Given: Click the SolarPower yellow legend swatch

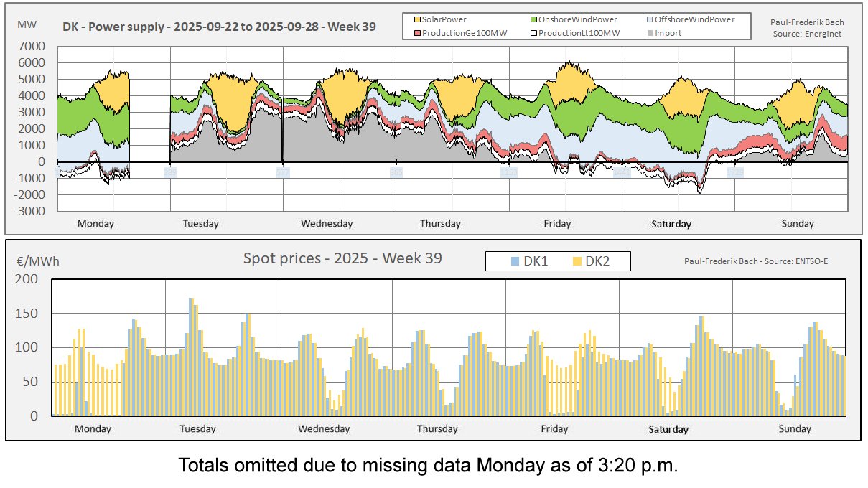Looking at the screenshot, I should [x=416, y=20].
